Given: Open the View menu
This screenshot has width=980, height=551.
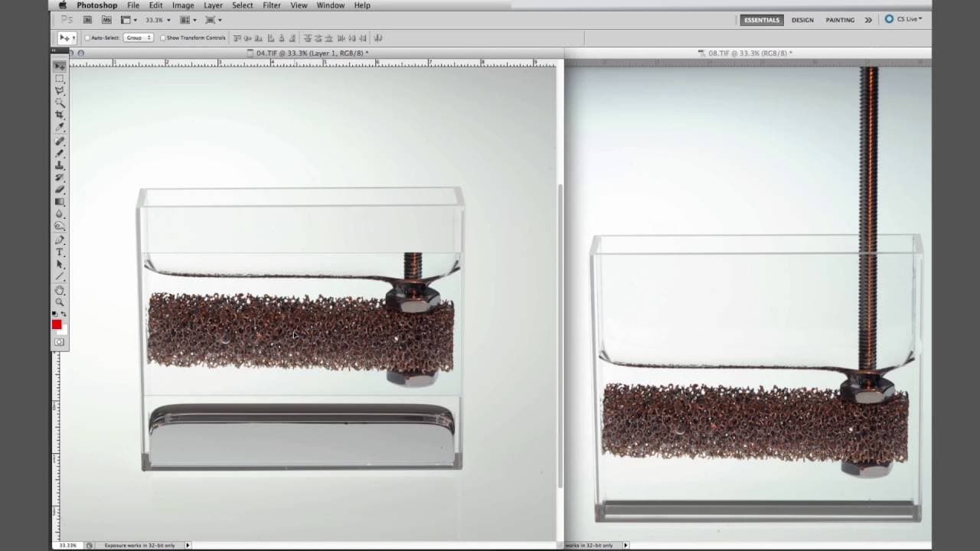Looking at the screenshot, I should [299, 5].
